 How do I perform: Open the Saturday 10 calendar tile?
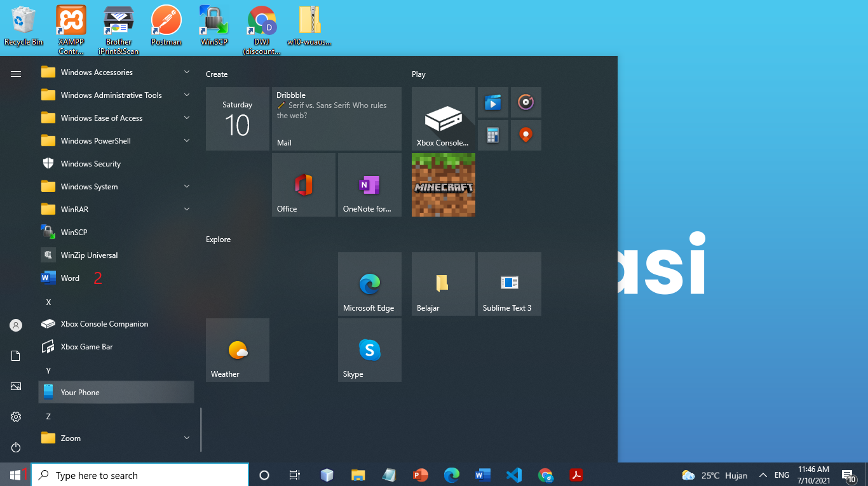coord(238,119)
